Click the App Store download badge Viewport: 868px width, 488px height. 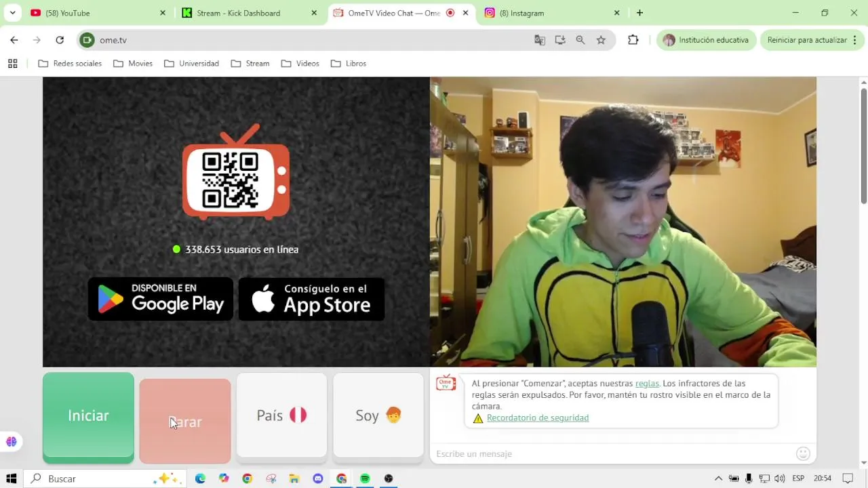click(311, 299)
